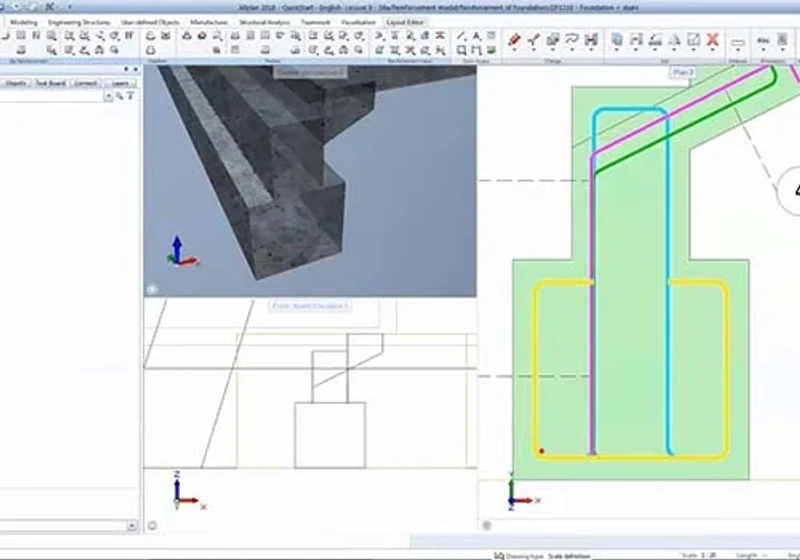Click the H-shaped stretch tool in Change group
Viewport: 800px width, 560px height.
click(x=591, y=39)
